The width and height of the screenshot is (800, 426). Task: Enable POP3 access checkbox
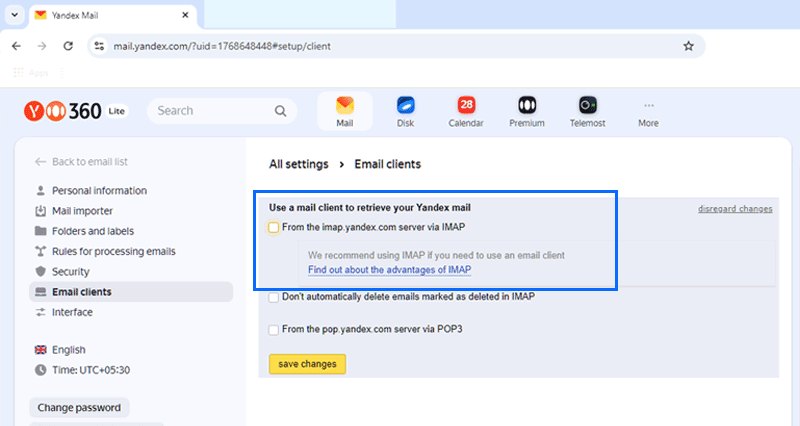click(x=273, y=330)
